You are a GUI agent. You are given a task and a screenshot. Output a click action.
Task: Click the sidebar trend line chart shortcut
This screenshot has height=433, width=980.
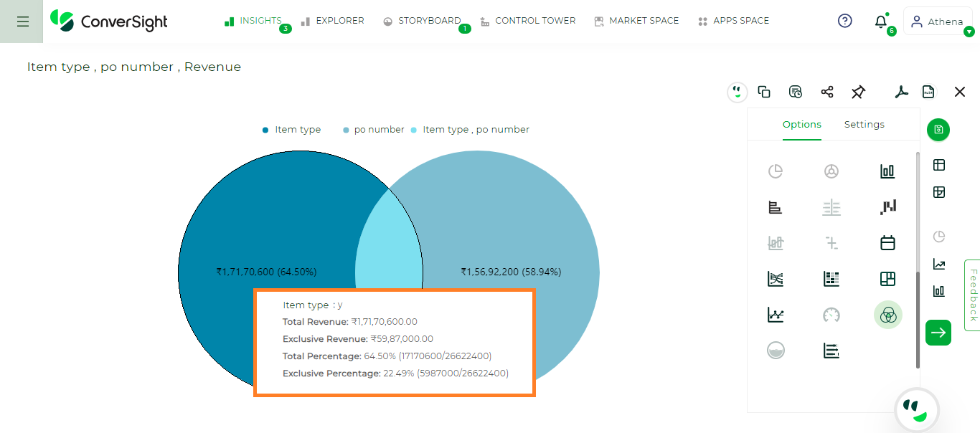coord(938,264)
